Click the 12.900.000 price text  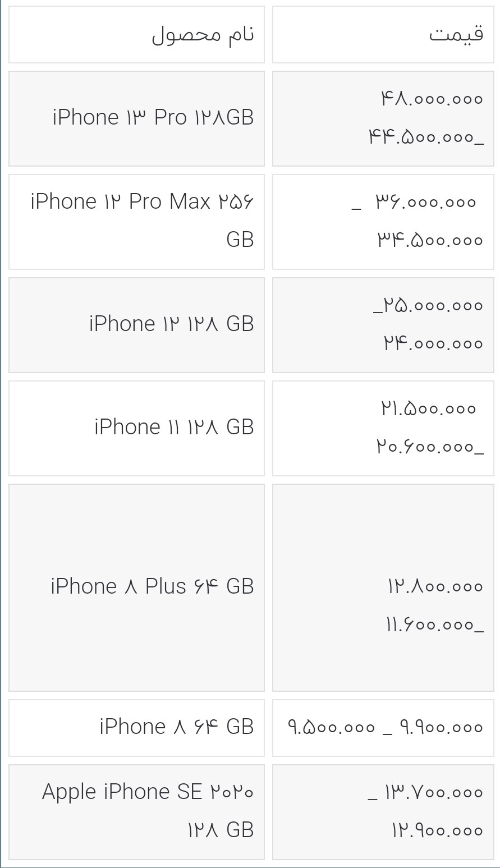437,830
